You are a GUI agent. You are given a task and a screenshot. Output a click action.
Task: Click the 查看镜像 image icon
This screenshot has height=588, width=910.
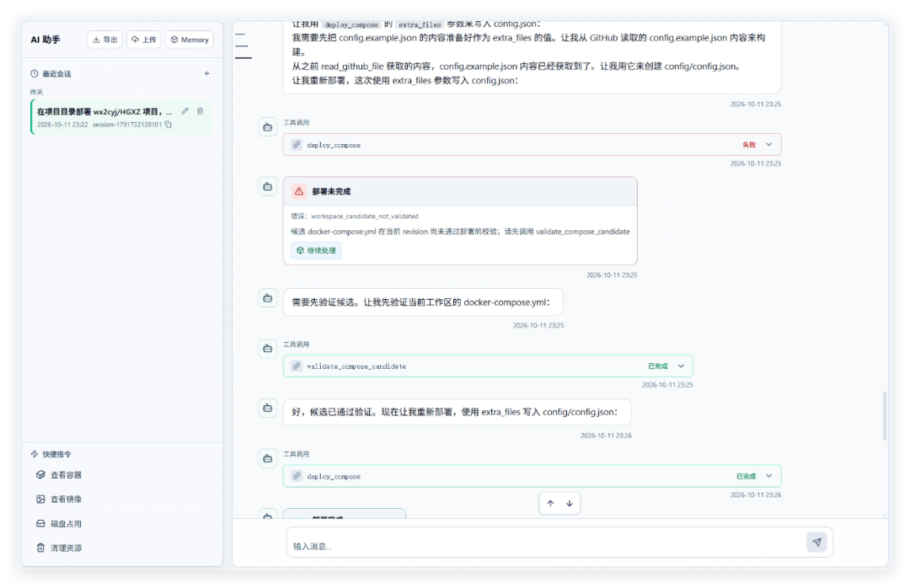point(40,500)
